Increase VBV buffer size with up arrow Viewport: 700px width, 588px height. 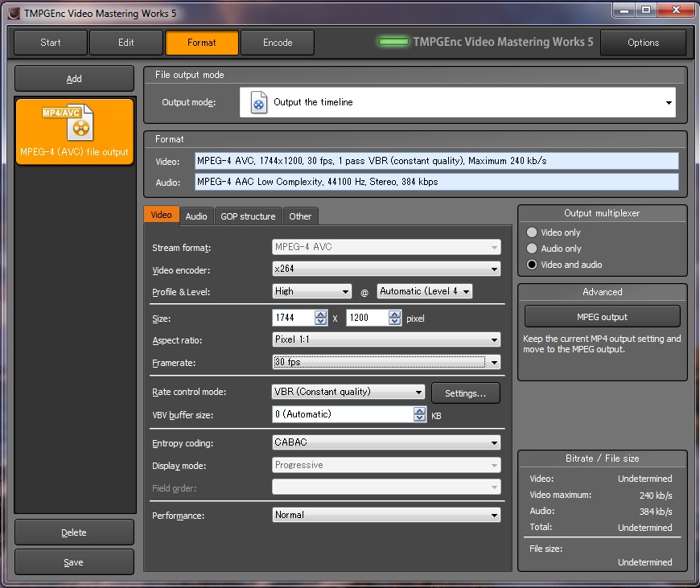(420, 411)
